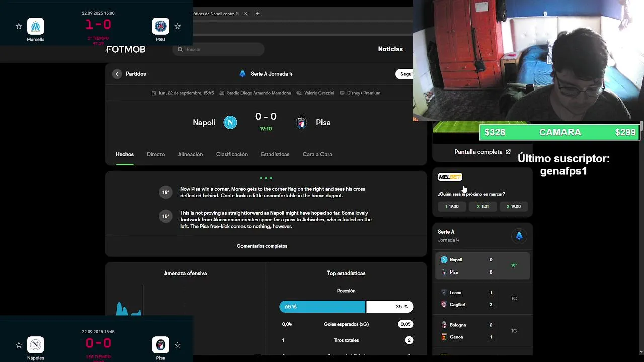Open the Pisa crest in bottom widget
Image resolution: width=644 pixels, height=362 pixels.
[160, 345]
